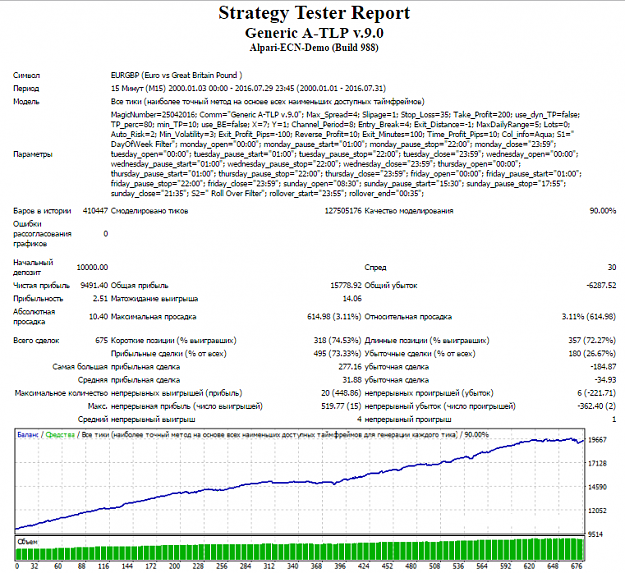This screenshot has width=625, height=573.
Task: Click the gross loss value -6287.52
Action: [601, 285]
